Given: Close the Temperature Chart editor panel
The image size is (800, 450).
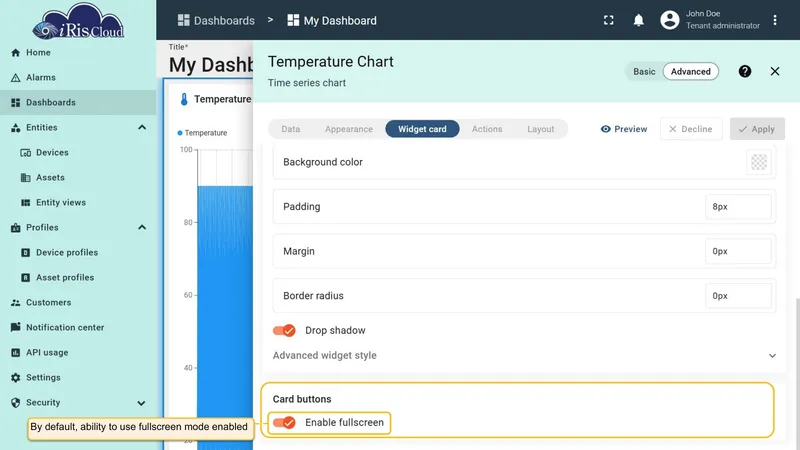Looking at the screenshot, I should (x=774, y=71).
